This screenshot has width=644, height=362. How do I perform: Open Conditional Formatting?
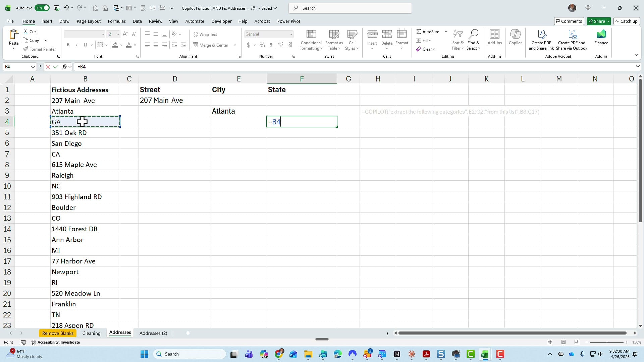coord(311,40)
